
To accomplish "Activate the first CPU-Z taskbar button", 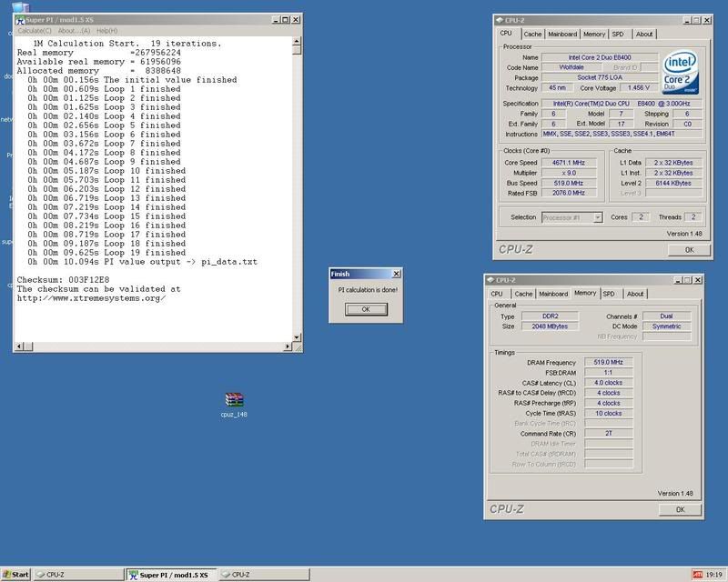I will pyautogui.click(x=78, y=575).
